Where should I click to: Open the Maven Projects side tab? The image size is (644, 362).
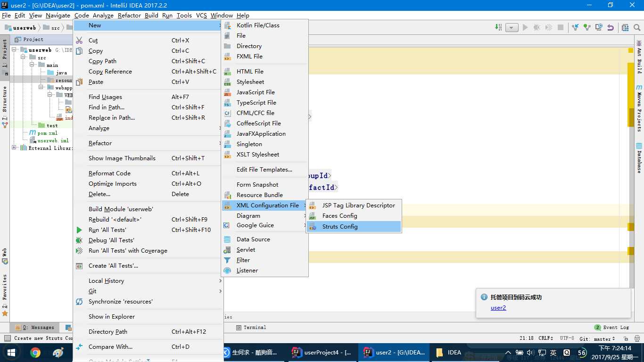click(639, 108)
